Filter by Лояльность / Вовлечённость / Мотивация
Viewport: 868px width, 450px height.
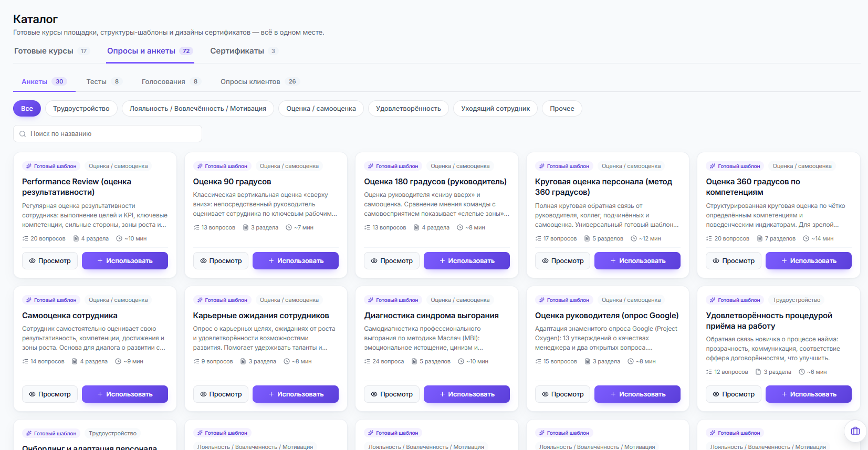point(198,109)
